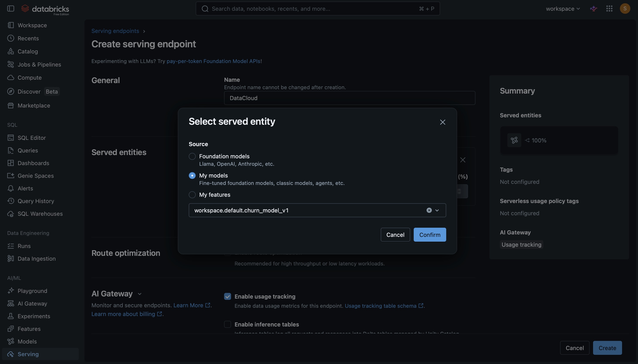Click the Recents clock icon
The image size is (638, 364).
pos(10,38)
